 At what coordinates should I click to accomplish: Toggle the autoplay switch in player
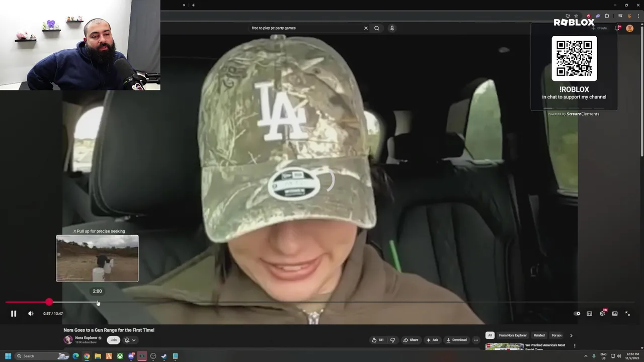coord(577,314)
